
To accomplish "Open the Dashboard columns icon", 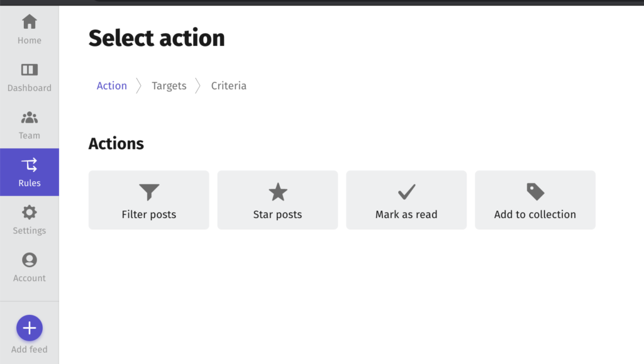I will coord(29,70).
